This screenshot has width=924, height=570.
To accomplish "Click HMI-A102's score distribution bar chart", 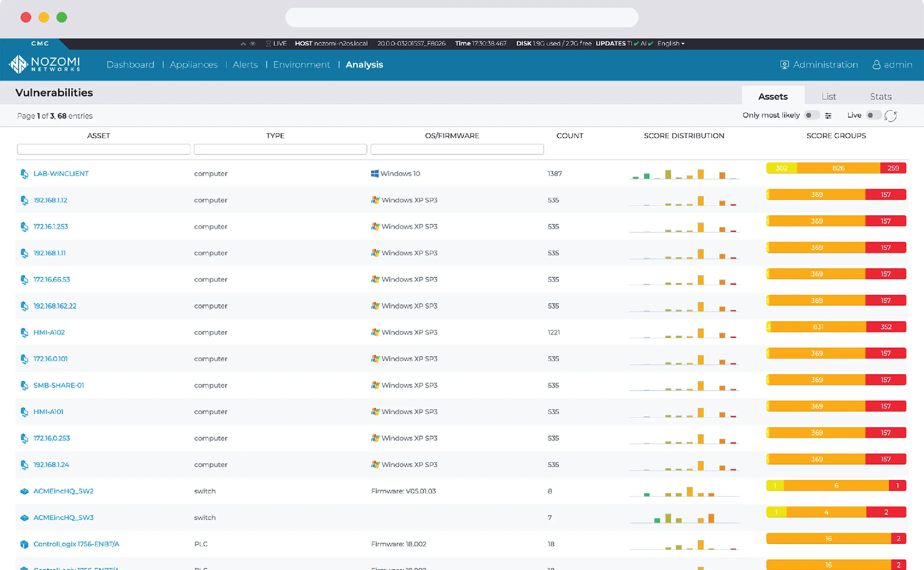I will pyautogui.click(x=684, y=332).
